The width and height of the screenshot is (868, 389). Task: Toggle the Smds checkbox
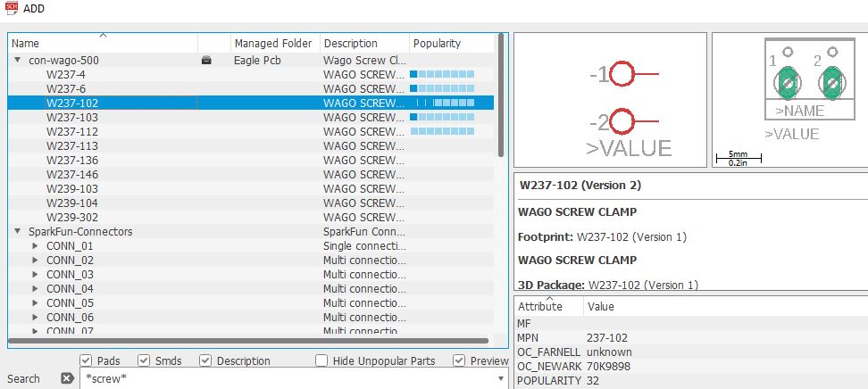click(x=144, y=360)
